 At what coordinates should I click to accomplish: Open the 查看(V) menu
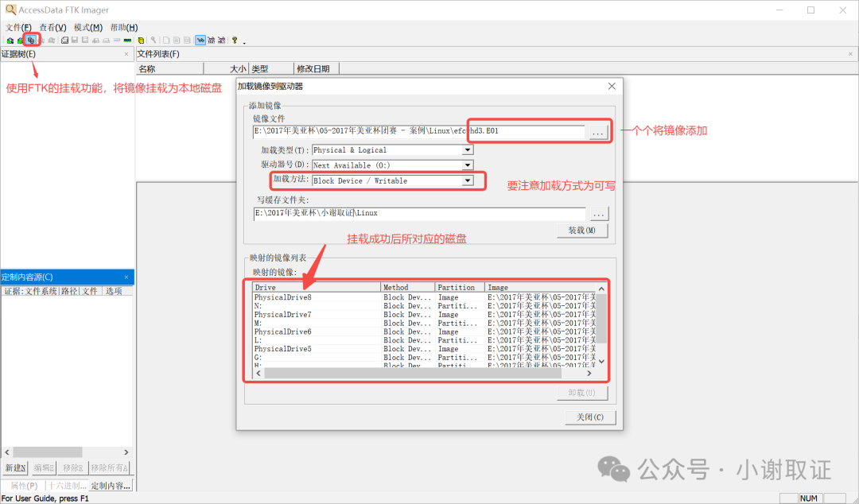click(x=52, y=27)
